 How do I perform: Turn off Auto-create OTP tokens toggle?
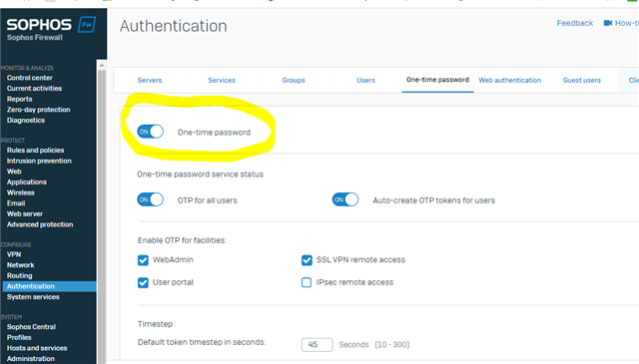tap(345, 199)
